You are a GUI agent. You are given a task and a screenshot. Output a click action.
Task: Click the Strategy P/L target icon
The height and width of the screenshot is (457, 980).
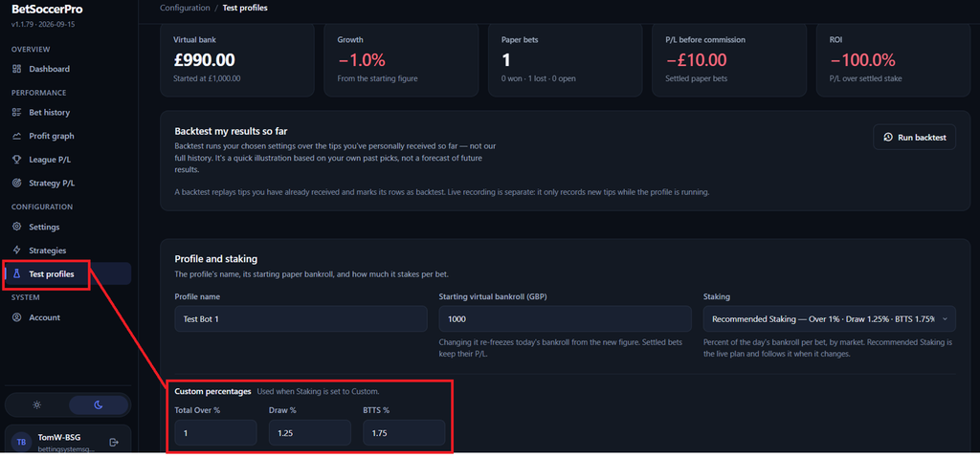coord(17,184)
